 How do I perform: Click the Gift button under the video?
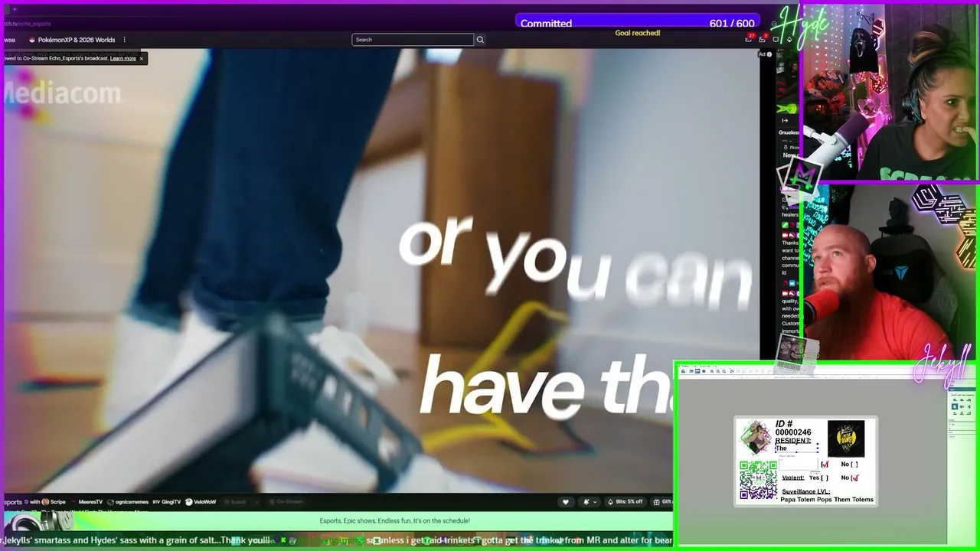coord(662,502)
